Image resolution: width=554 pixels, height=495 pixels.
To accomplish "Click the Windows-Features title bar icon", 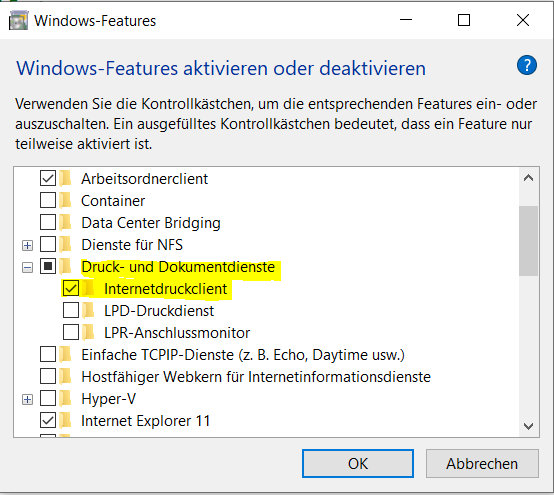I will coord(18,20).
